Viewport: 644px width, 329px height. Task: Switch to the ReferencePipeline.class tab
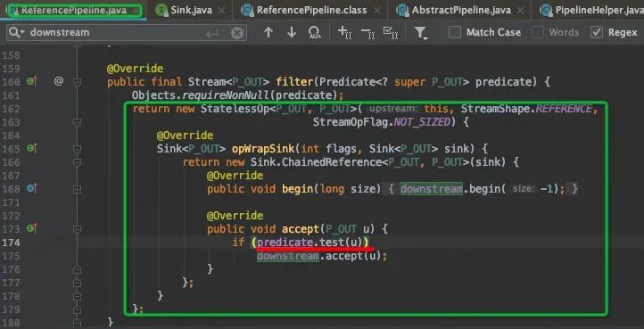(311, 10)
